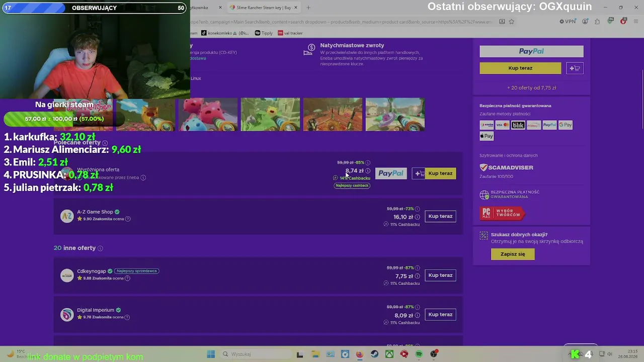
Task: Close the Slime Rancher Steam key tab
Action: [296, 8]
